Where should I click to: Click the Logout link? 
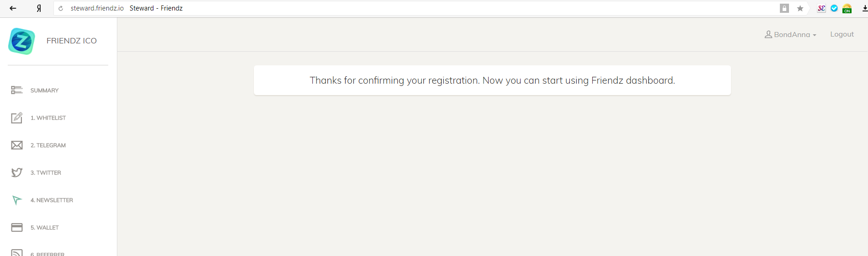coord(842,34)
